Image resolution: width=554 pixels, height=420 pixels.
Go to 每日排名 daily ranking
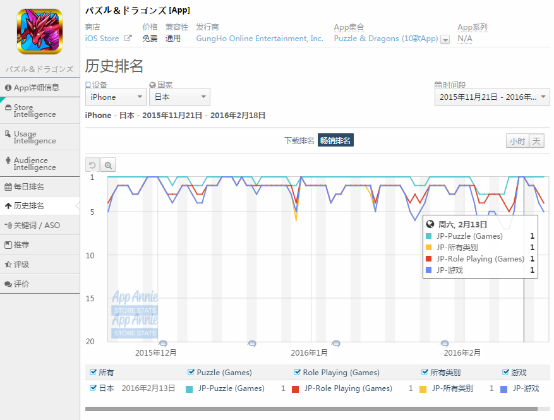click(40, 187)
